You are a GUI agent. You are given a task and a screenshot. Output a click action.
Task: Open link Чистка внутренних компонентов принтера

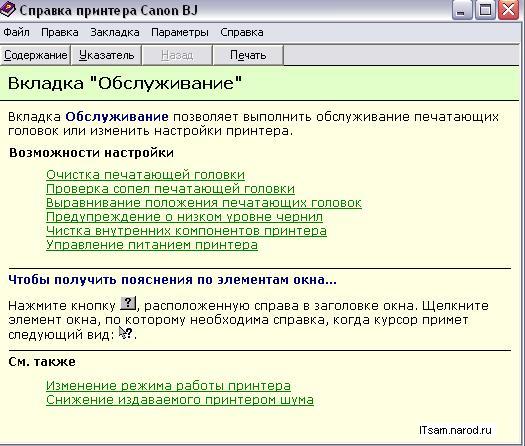186,231
